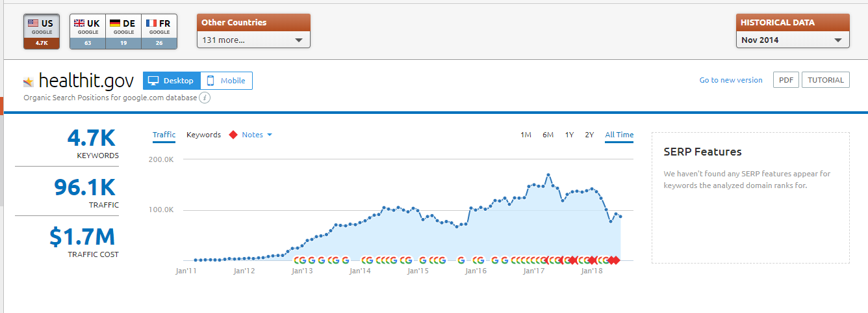
Task: Open the Go to new version link
Action: (x=731, y=80)
